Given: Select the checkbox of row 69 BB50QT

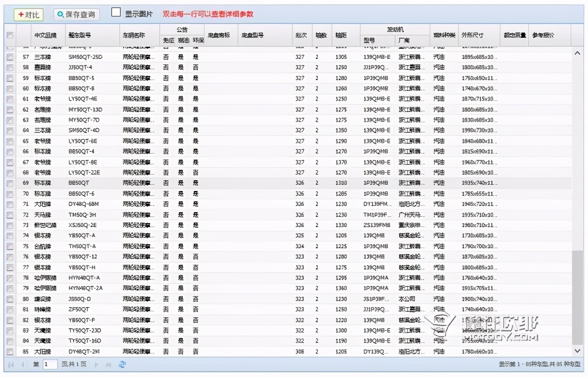Looking at the screenshot, I should coord(10,183).
